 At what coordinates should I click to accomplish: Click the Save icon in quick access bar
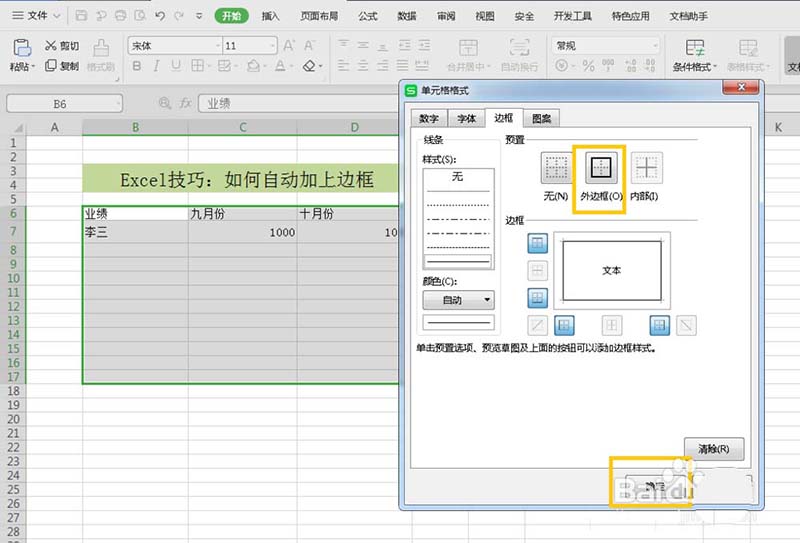81,16
